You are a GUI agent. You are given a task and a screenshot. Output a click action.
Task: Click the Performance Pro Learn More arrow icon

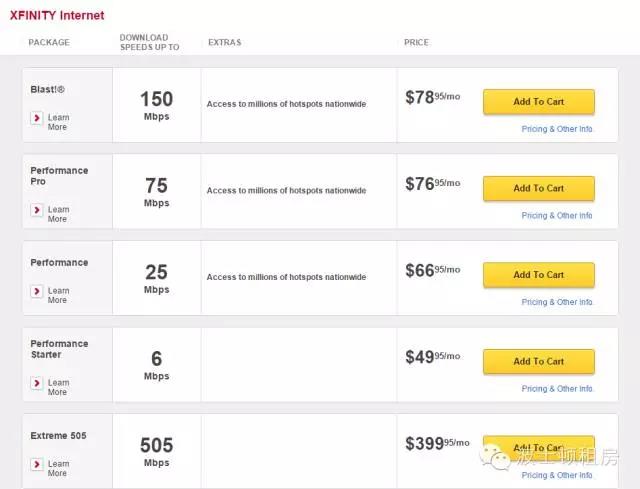[37, 210]
